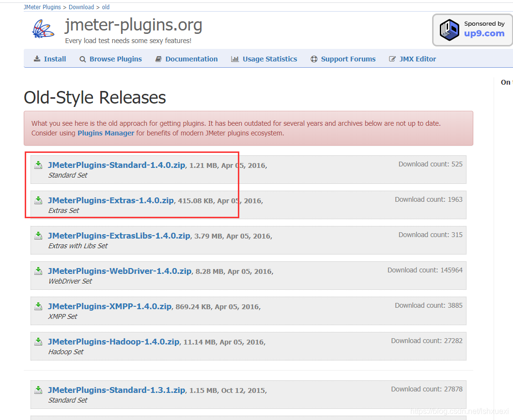The width and height of the screenshot is (513, 420).
Task: Download JMeterPlugins-Standard-1.3.1.zip
Action: (116, 390)
